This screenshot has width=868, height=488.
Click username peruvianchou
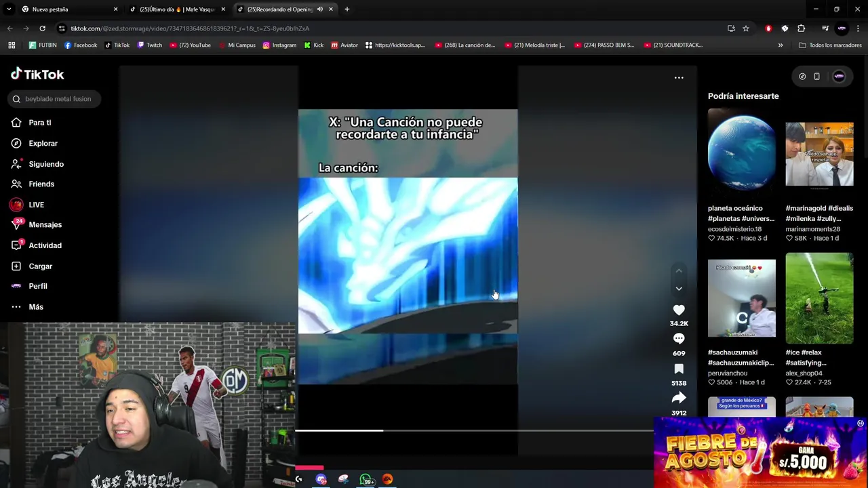(728, 373)
